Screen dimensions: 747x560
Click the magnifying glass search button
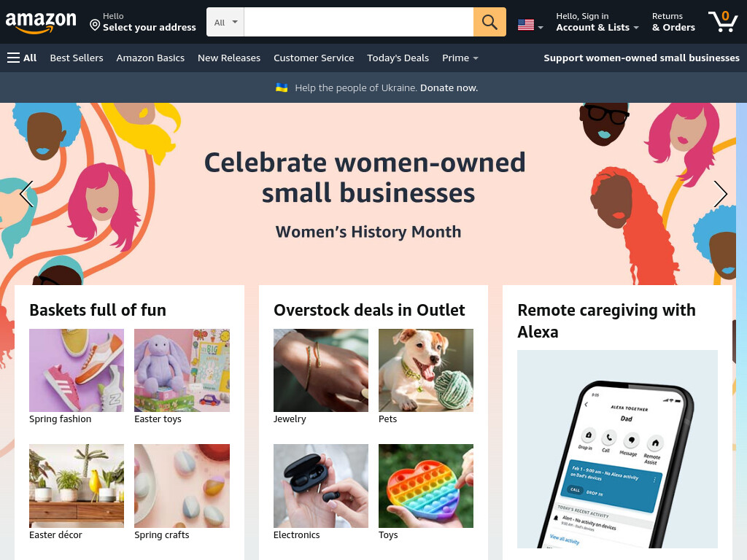(489, 22)
